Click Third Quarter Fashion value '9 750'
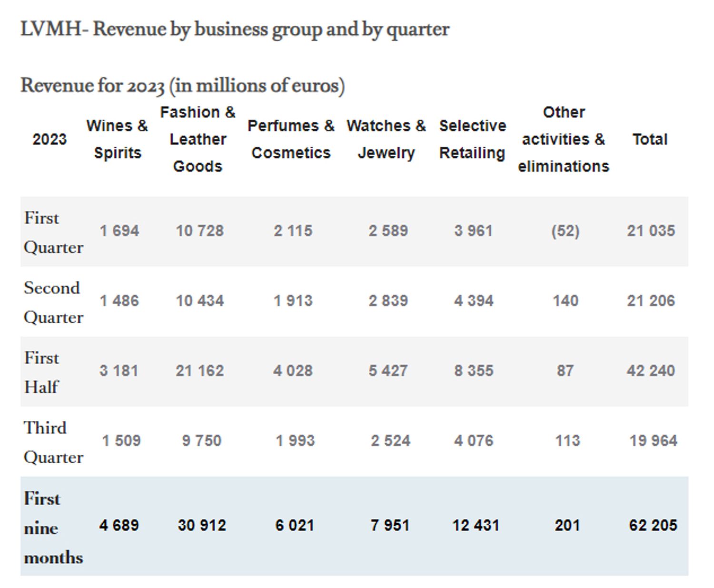The height and width of the screenshot is (588, 714). (202, 441)
